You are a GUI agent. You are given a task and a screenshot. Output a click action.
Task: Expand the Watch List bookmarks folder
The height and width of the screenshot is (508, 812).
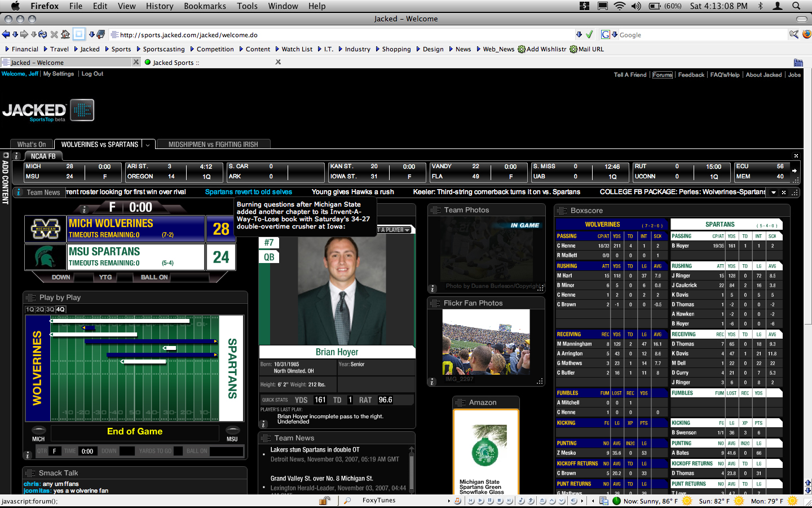point(294,49)
